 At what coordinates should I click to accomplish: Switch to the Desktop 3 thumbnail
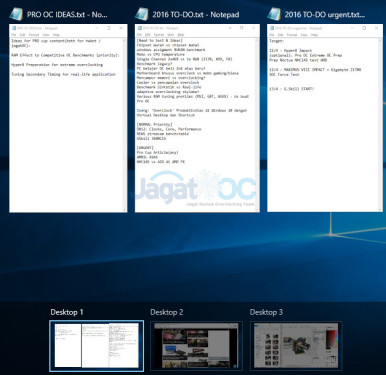pyautogui.click(x=296, y=346)
